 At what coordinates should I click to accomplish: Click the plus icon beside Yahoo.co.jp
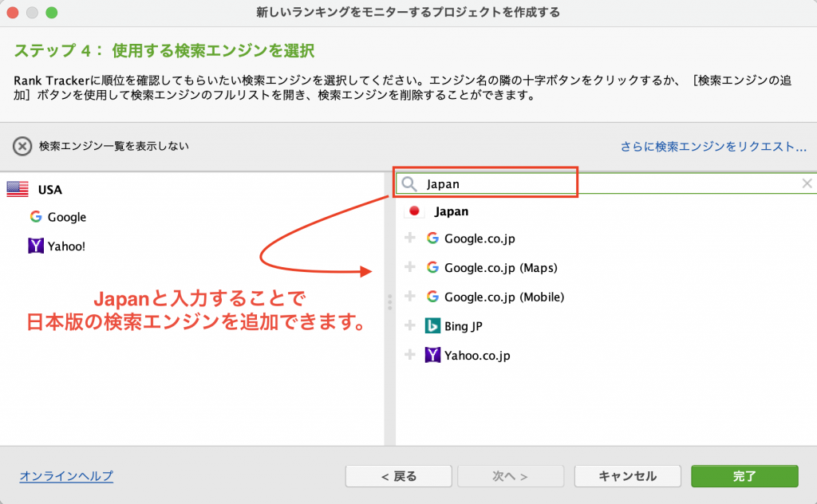point(410,355)
